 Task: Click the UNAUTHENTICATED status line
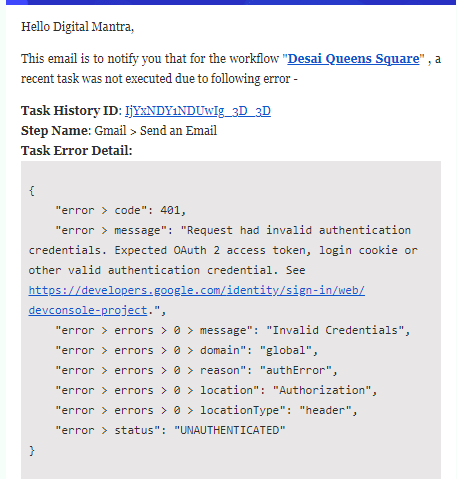[x=170, y=430]
